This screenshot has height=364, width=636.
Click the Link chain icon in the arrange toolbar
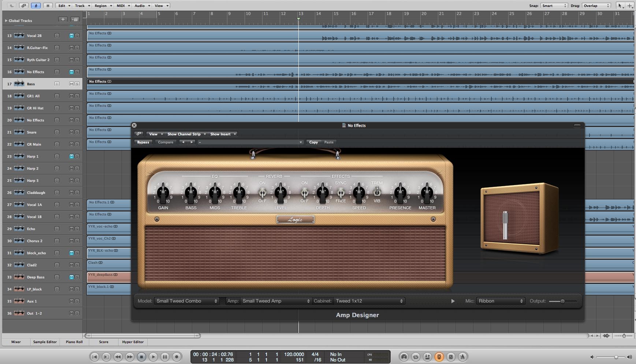(x=24, y=5)
